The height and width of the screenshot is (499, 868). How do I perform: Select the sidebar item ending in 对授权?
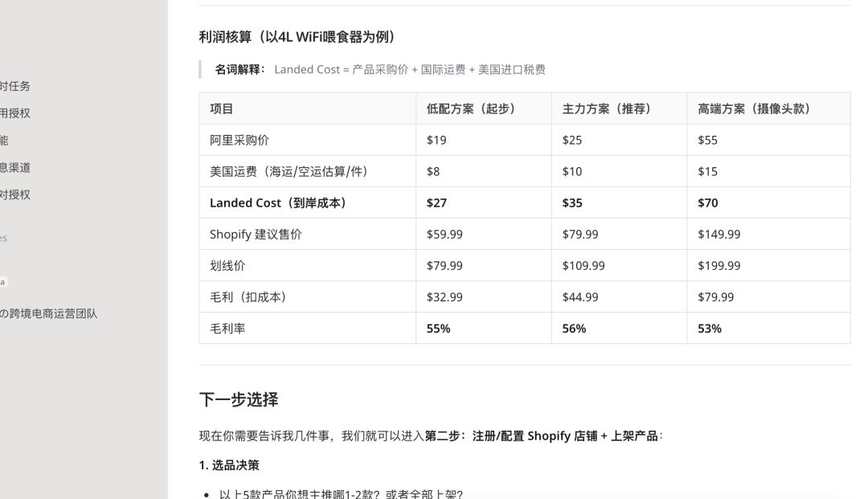click(x=15, y=194)
